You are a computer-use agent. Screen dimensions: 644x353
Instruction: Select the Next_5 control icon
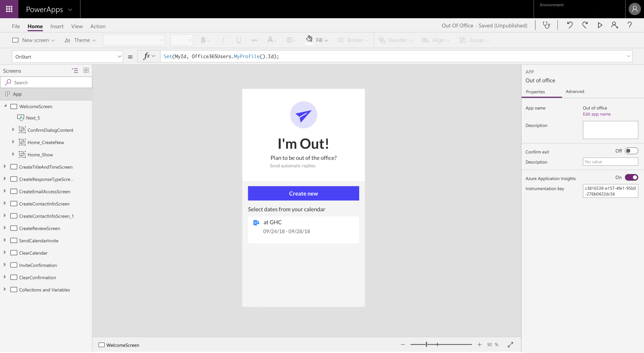click(x=20, y=118)
